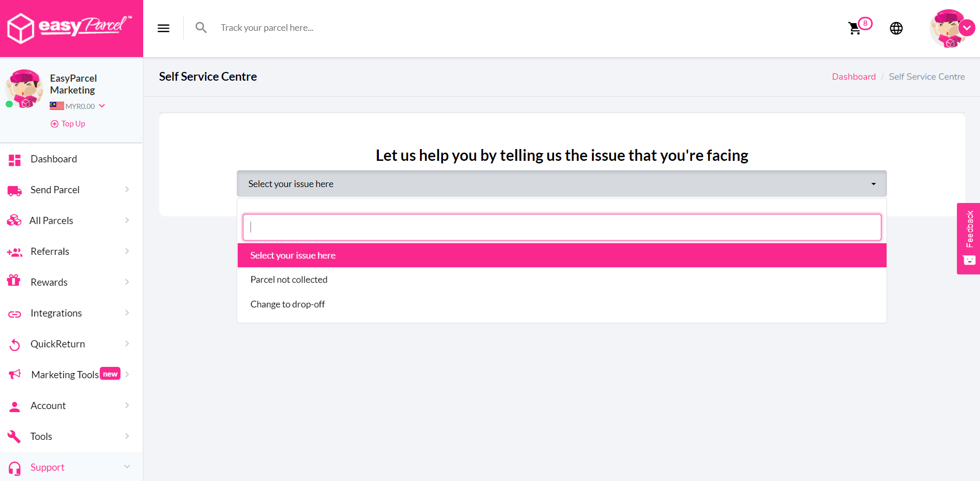Click the search magnifier icon
980x481 pixels.
tap(201, 28)
